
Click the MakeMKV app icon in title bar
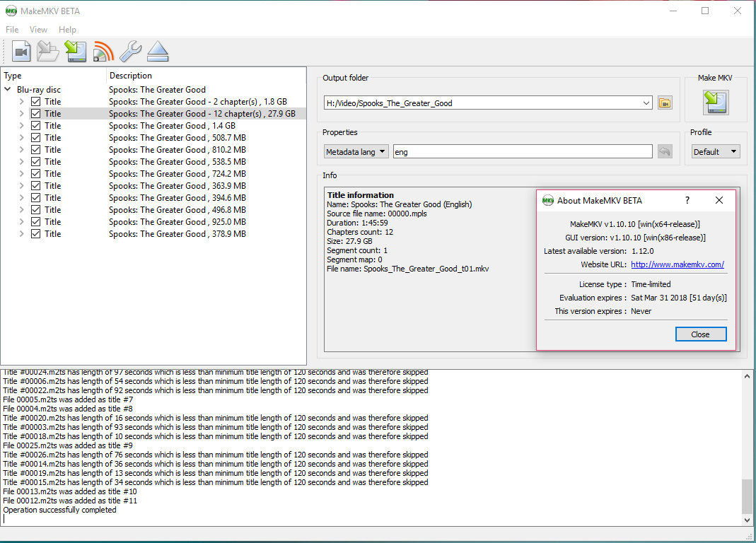coord(11,11)
